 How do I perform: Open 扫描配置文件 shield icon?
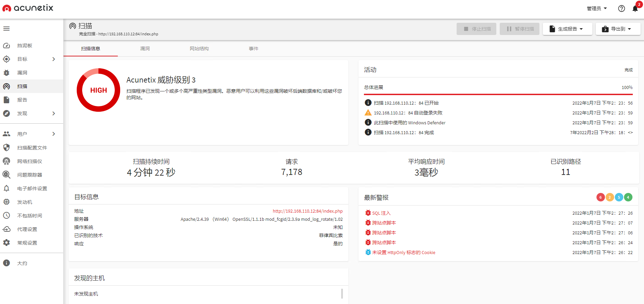click(x=6, y=147)
